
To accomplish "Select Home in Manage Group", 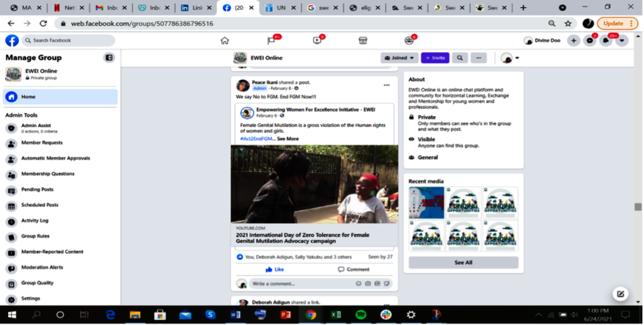I will tap(60, 97).
